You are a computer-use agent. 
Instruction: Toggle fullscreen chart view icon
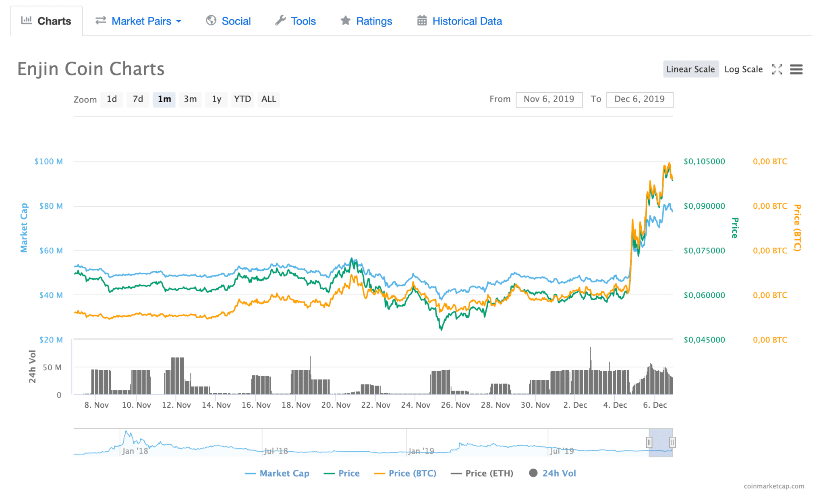777,69
